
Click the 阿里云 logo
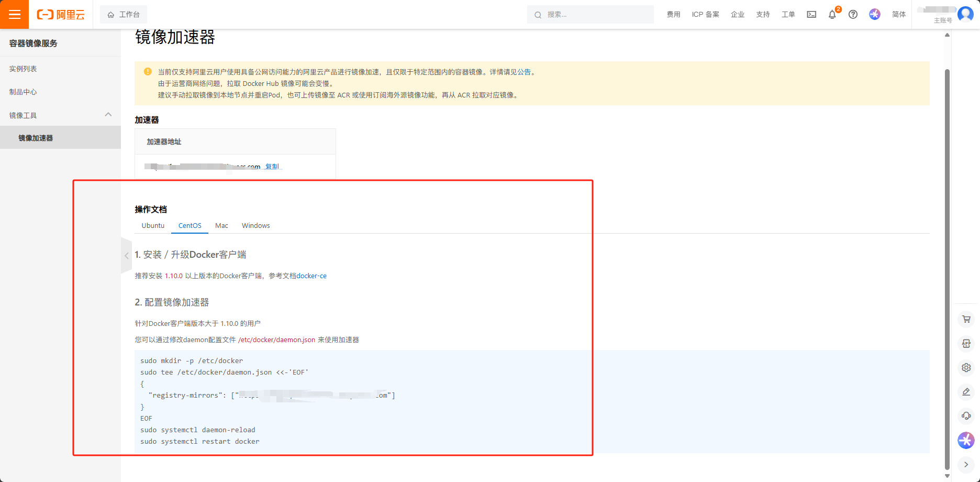[x=60, y=14]
